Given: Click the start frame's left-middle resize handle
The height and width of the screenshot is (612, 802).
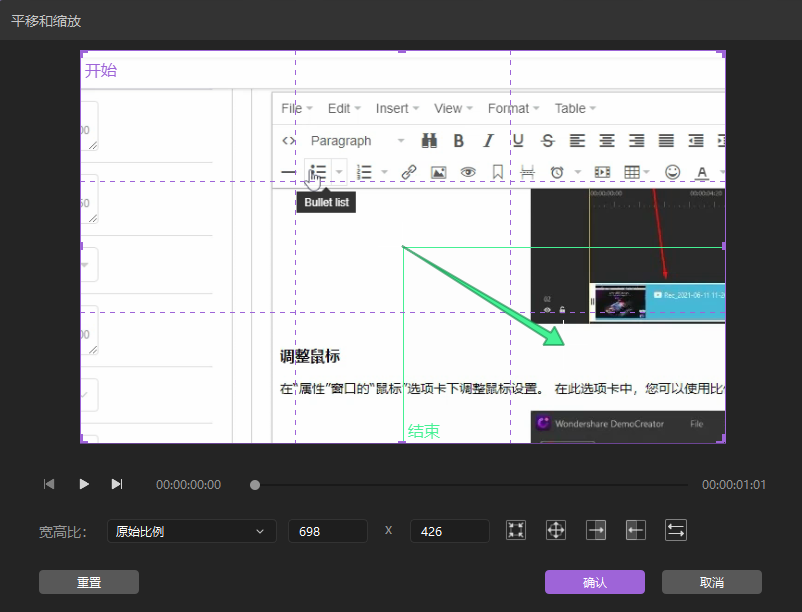Looking at the screenshot, I should (81, 246).
